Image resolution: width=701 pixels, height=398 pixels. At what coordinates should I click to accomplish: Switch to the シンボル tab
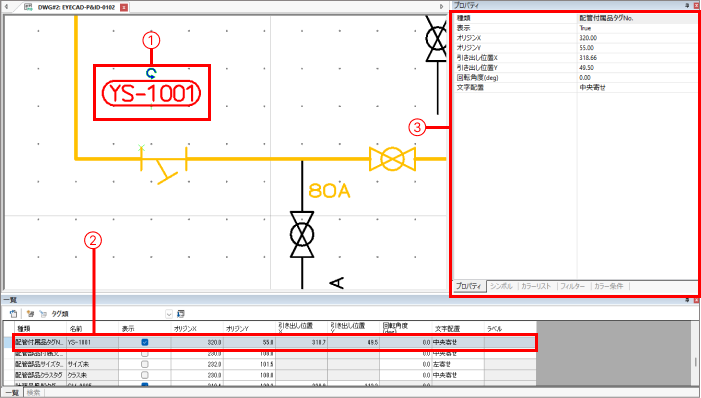point(501,286)
